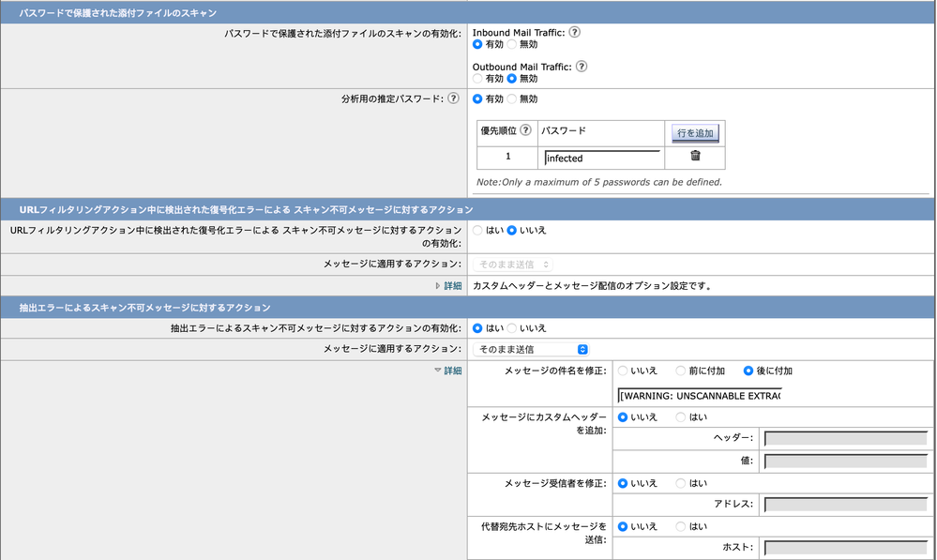Open help icon next to 優先順位 header
This screenshot has width=937, height=560.
pyautogui.click(x=526, y=129)
